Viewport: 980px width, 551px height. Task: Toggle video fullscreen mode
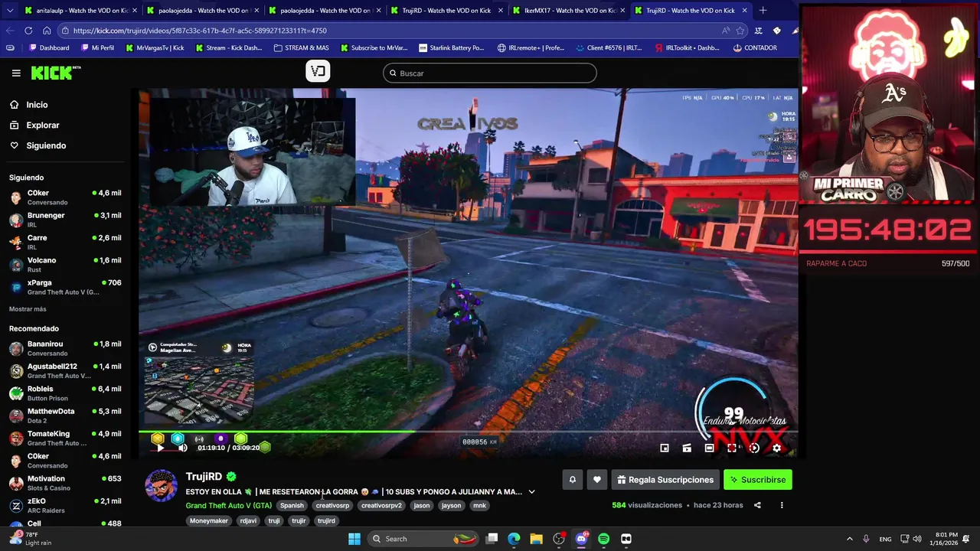tap(732, 448)
